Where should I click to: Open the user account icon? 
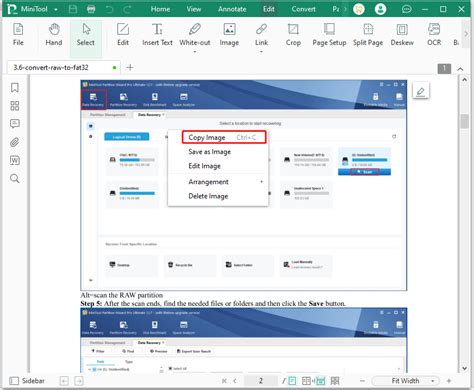click(380, 9)
